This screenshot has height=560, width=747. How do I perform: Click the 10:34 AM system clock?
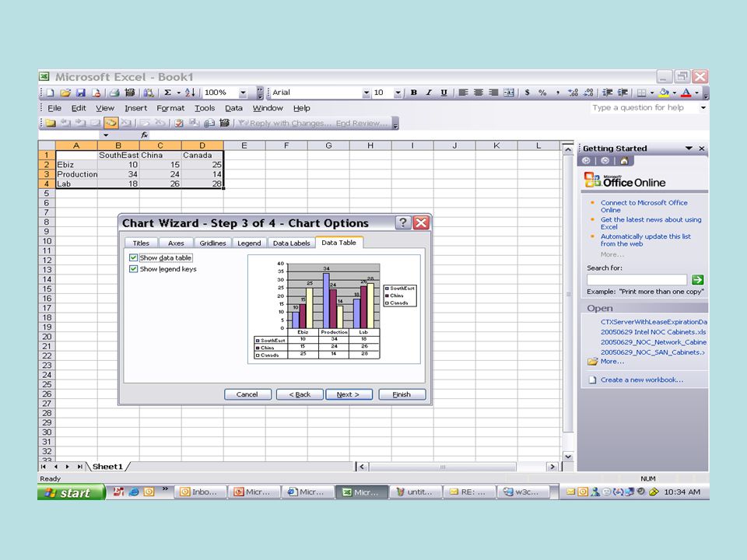point(682,492)
